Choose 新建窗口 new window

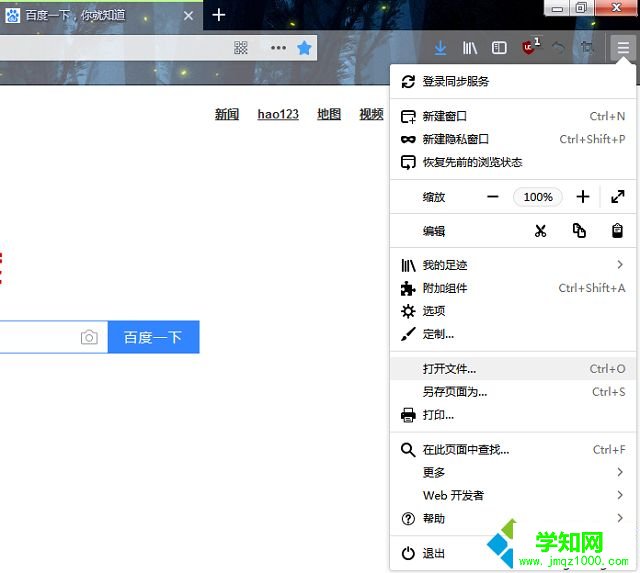pyautogui.click(x=513, y=116)
